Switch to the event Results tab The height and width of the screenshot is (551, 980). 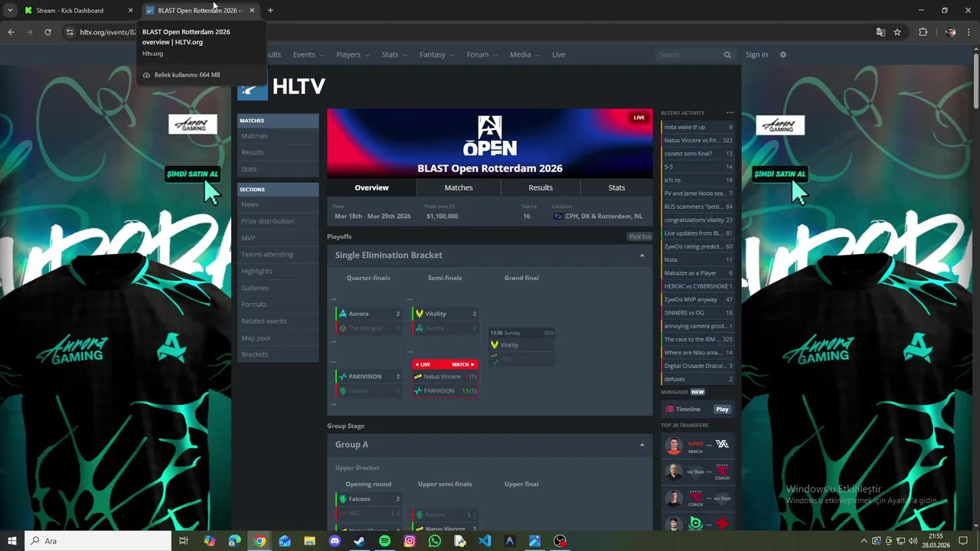pyautogui.click(x=541, y=187)
